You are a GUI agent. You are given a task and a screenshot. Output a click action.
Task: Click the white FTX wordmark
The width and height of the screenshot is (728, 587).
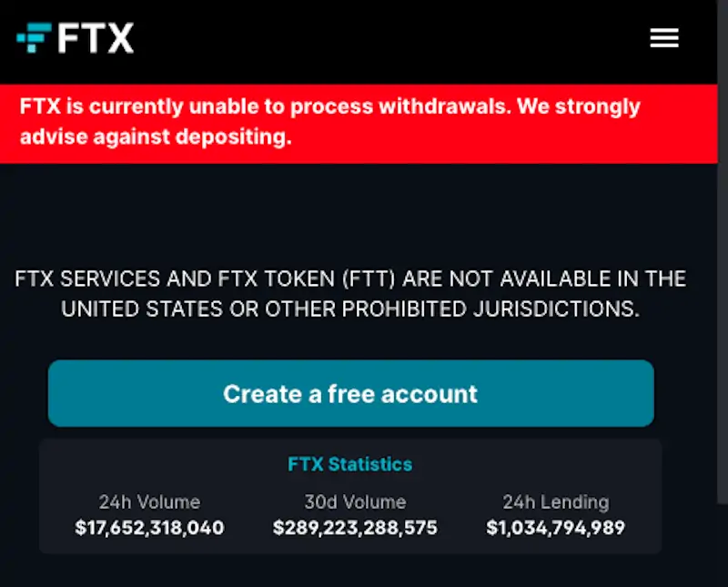(96, 38)
